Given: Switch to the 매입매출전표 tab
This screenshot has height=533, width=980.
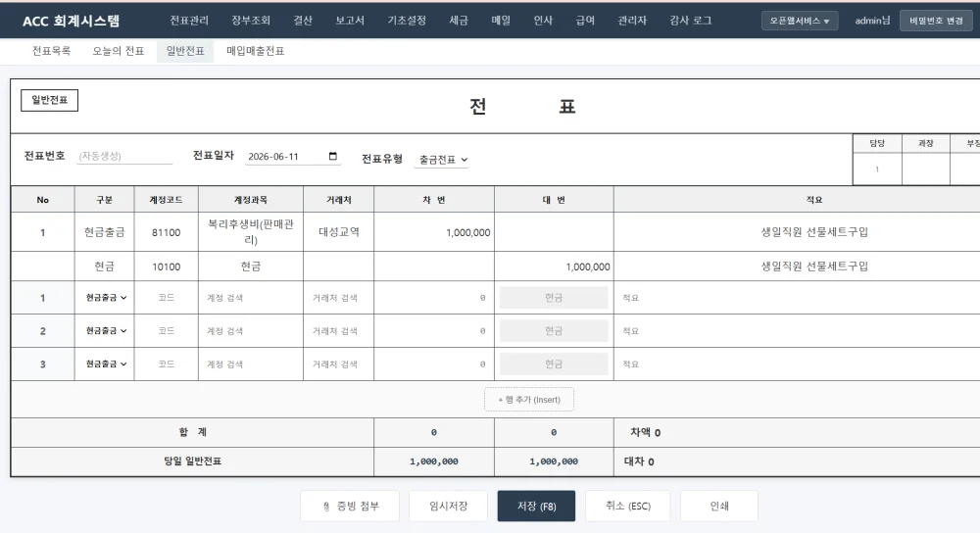Looking at the screenshot, I should pyautogui.click(x=255, y=51).
